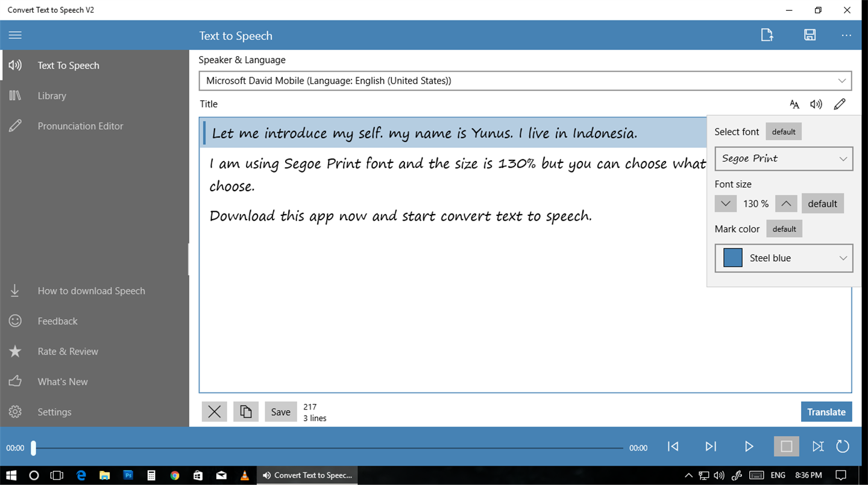Click the Title field label area
This screenshot has width=868, height=485.
tap(209, 104)
